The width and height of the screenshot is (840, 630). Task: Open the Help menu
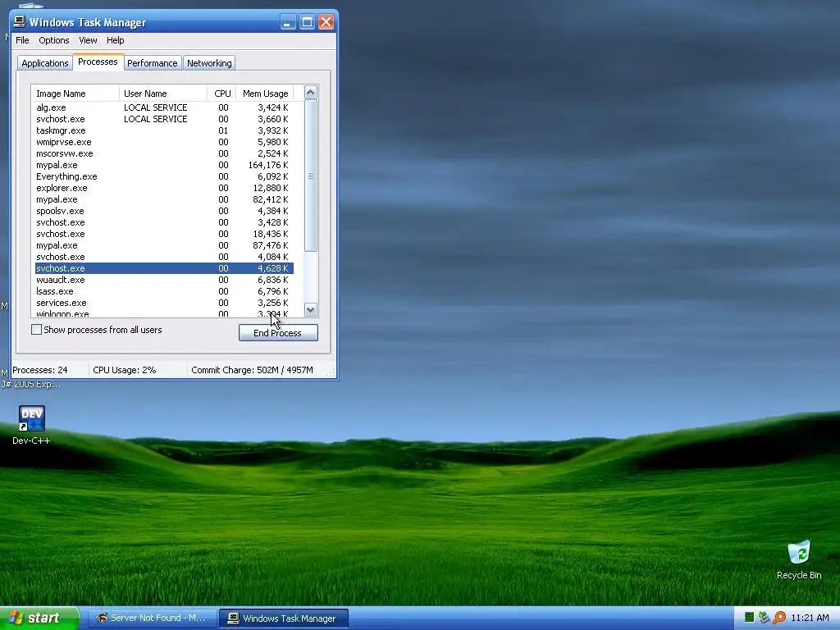(115, 40)
